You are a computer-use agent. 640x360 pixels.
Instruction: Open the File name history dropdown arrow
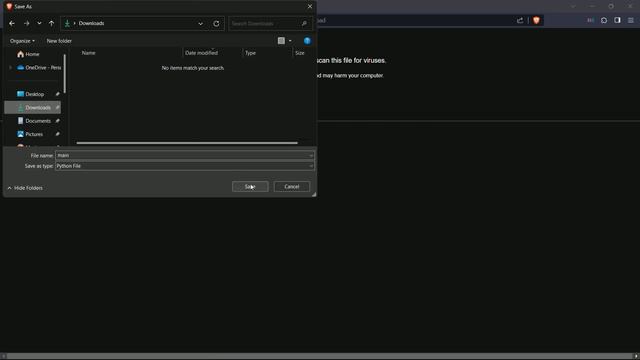coord(311,156)
